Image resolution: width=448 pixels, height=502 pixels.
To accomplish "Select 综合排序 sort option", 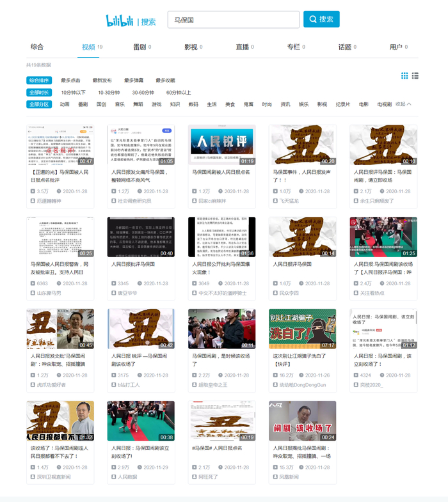I will 39,81.
